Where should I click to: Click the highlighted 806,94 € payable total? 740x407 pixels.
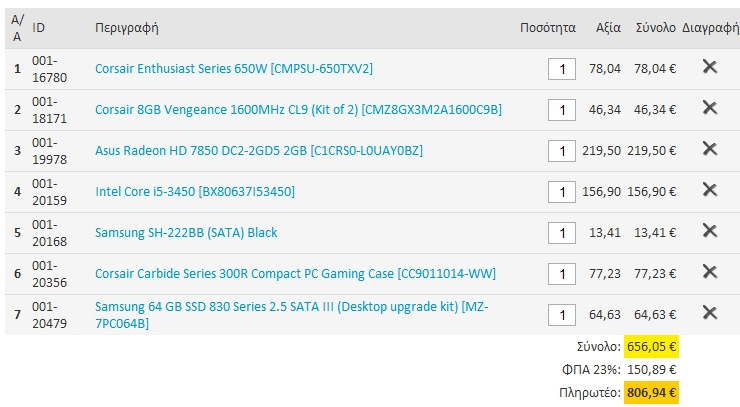[x=651, y=393]
